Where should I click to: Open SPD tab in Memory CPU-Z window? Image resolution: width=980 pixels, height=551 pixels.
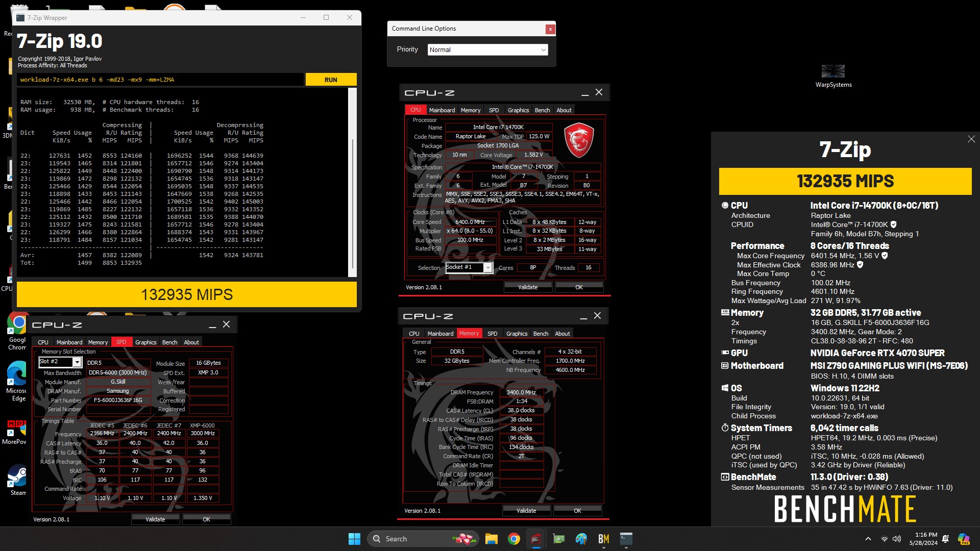(492, 334)
